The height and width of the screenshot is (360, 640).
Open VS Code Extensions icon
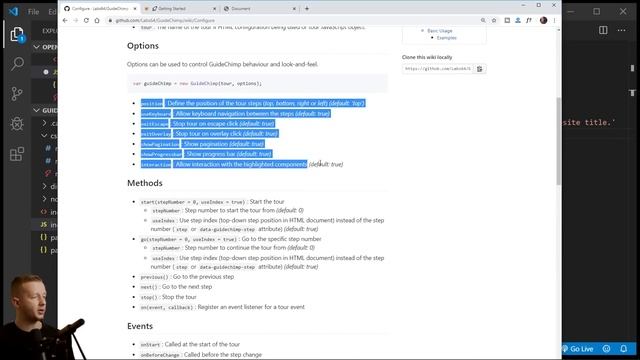[17, 154]
